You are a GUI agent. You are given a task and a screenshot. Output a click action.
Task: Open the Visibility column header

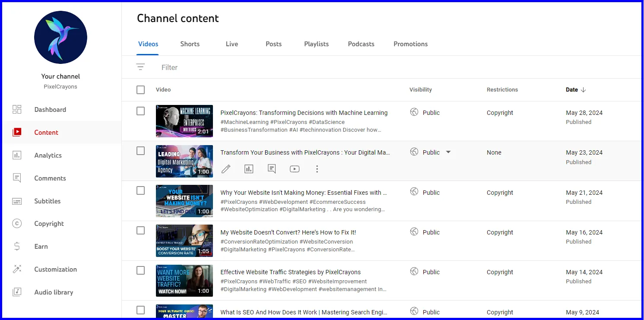point(420,89)
